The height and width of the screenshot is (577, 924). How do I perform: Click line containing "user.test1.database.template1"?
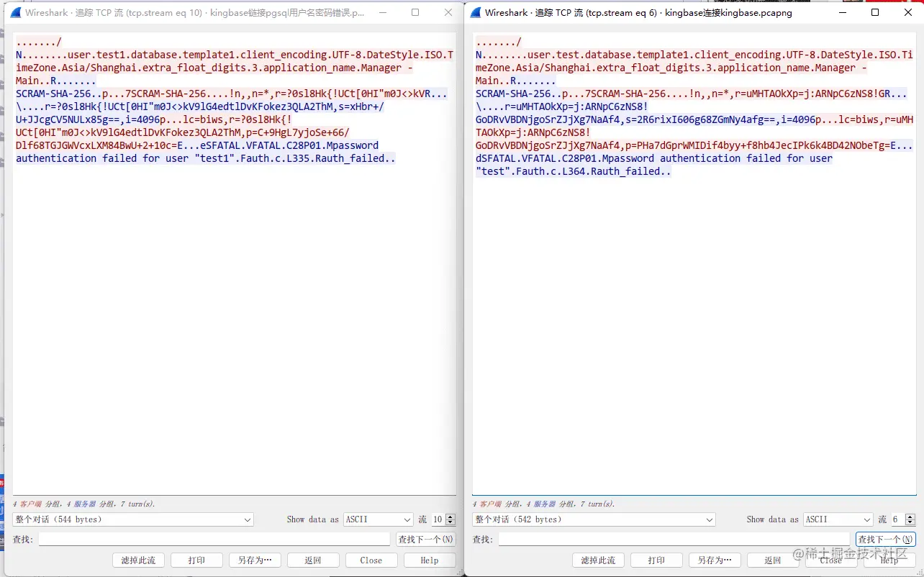coord(235,55)
